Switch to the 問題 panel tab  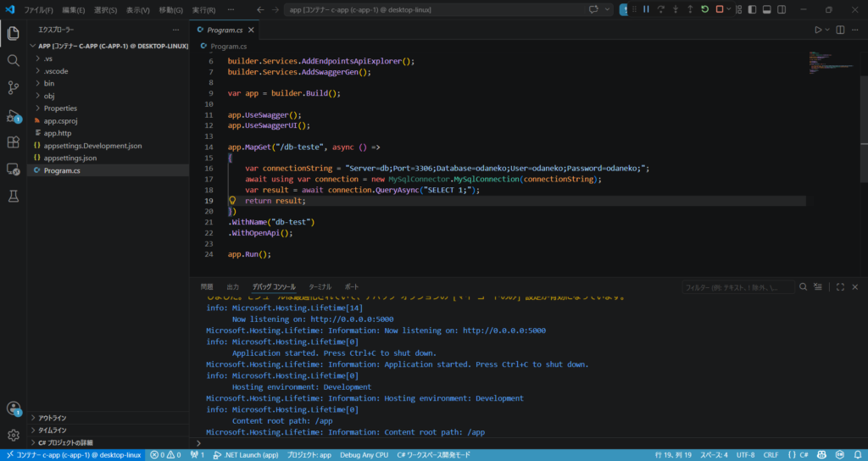point(207,286)
